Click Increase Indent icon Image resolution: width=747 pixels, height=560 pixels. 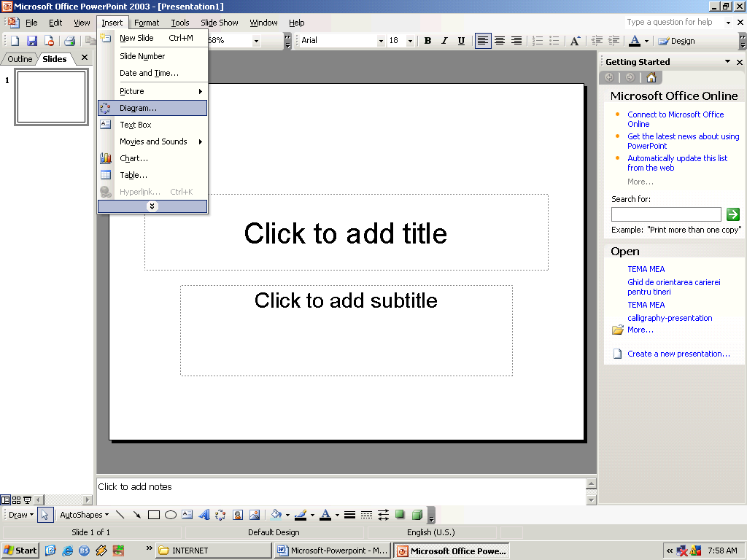(x=614, y=41)
